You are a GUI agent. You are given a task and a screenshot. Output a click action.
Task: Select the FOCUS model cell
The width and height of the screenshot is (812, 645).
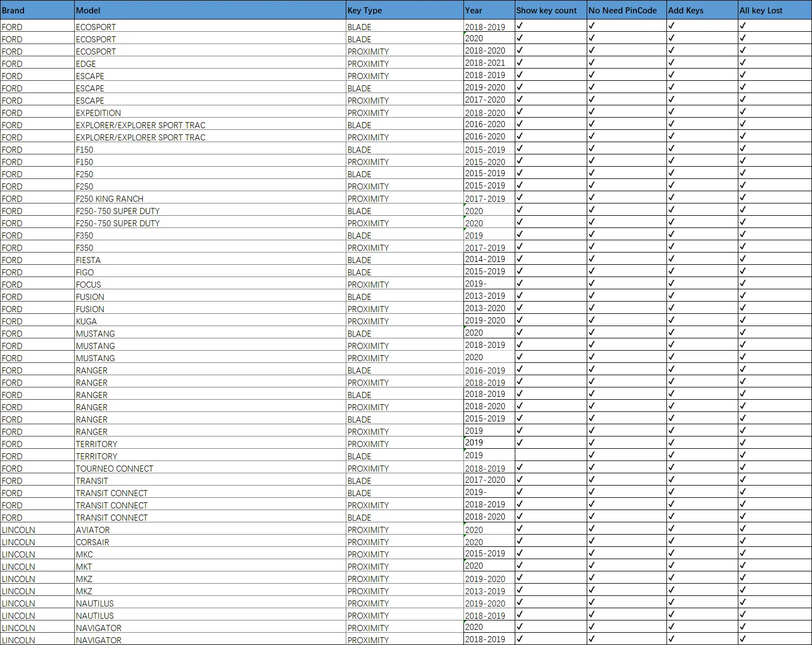[210, 284]
